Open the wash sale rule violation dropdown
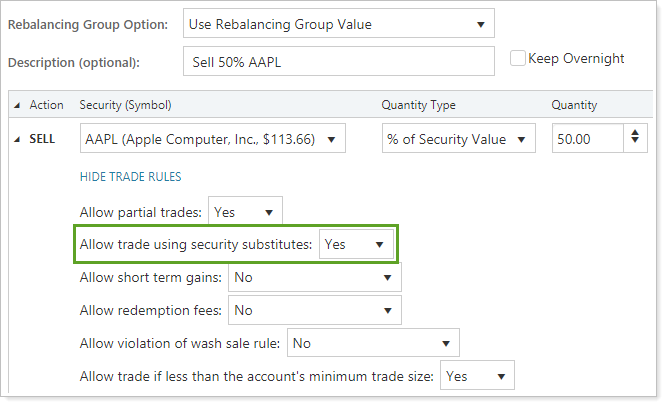Screen dimensions: 666x406 tap(373, 343)
